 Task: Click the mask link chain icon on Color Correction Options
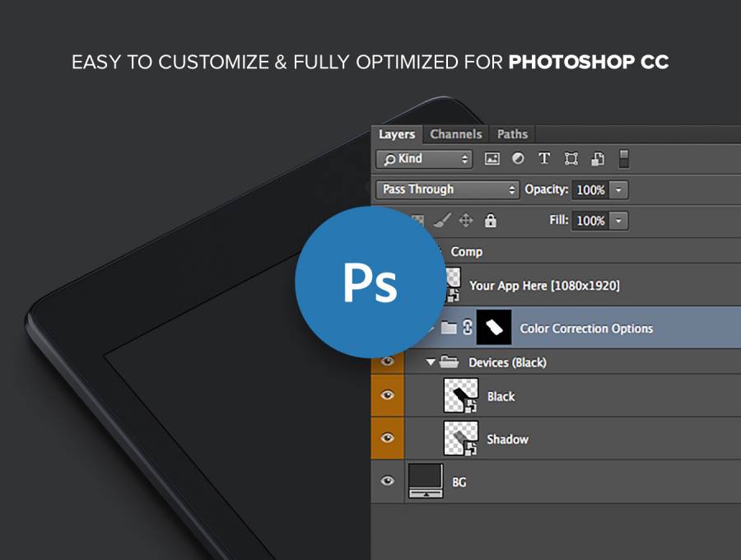468,328
